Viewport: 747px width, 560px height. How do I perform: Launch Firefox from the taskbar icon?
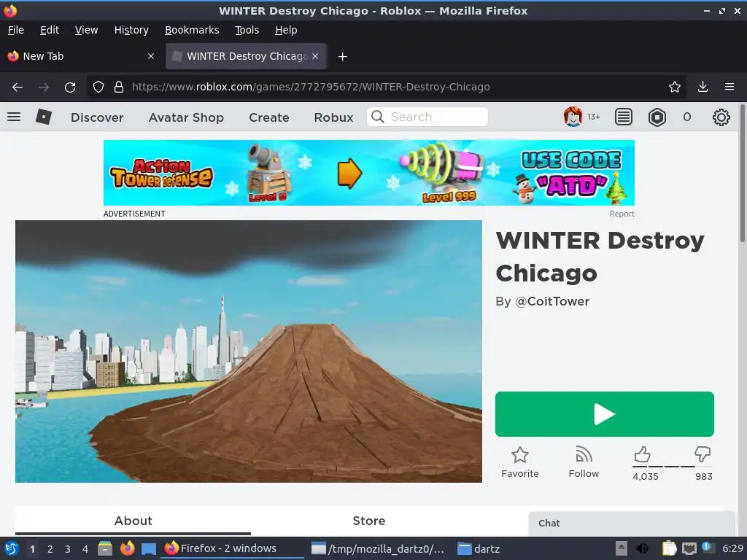(x=127, y=548)
